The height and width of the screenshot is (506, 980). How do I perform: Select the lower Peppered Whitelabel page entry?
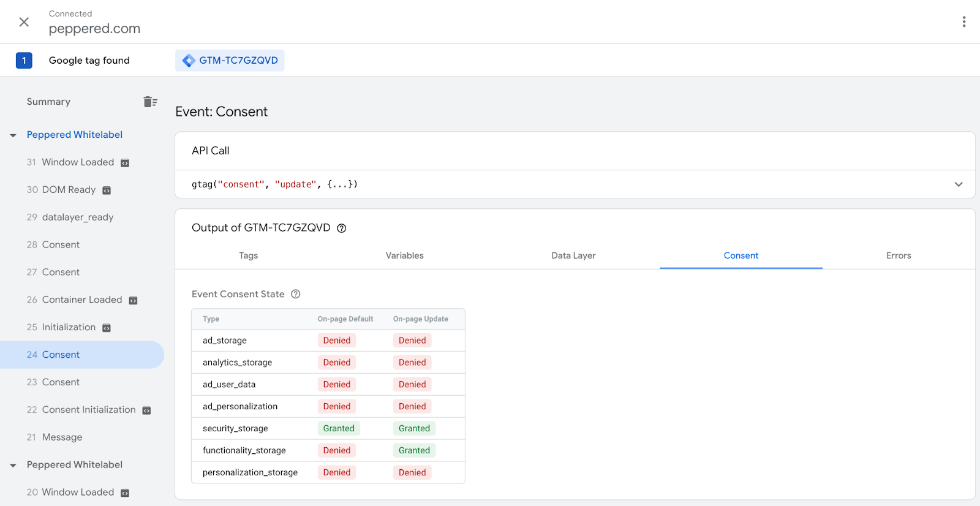[75, 465]
